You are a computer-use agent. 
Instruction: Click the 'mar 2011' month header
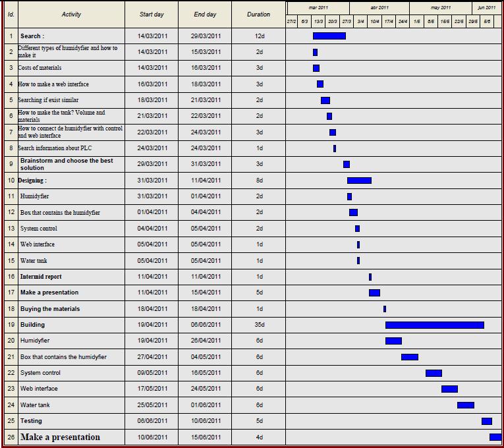point(318,8)
